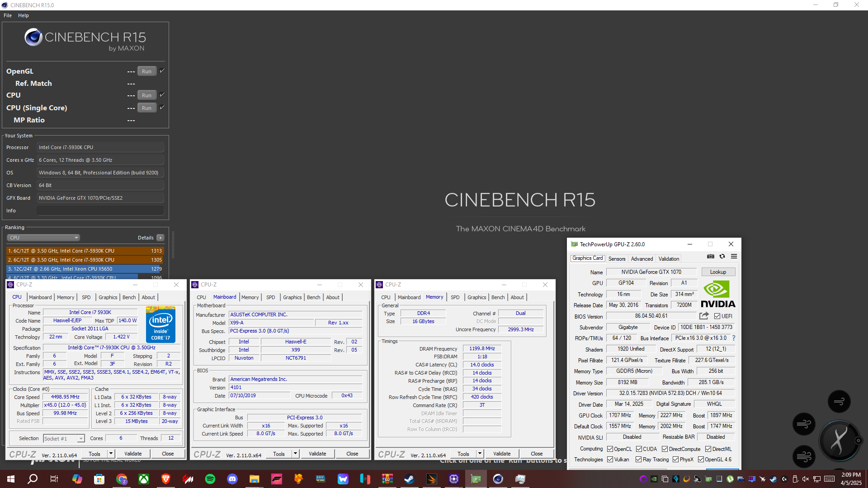The height and width of the screenshot is (488, 868).
Task: Open Discord from the taskbar
Action: [232, 479]
